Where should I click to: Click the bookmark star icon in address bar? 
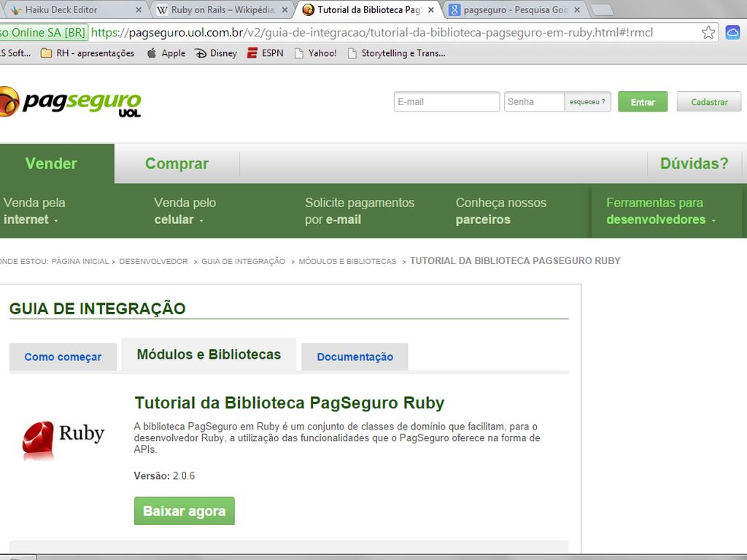point(708,33)
